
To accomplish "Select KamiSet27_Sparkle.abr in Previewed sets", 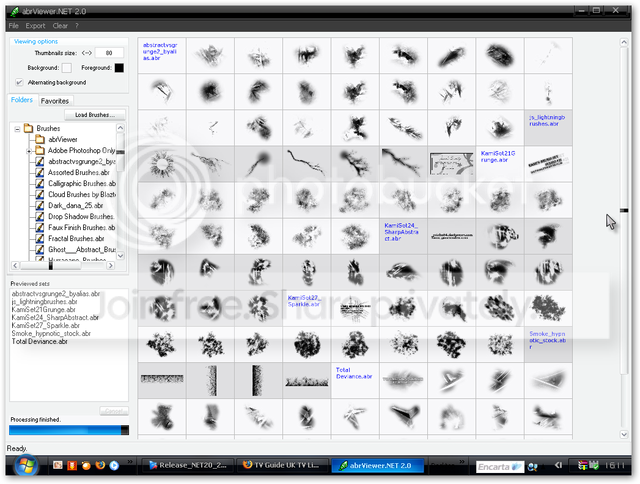I will pyautogui.click(x=46, y=326).
